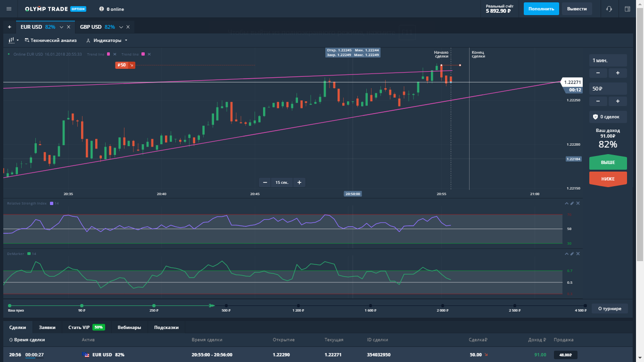Open support headset icon
The image size is (644, 362).
coord(609,9)
